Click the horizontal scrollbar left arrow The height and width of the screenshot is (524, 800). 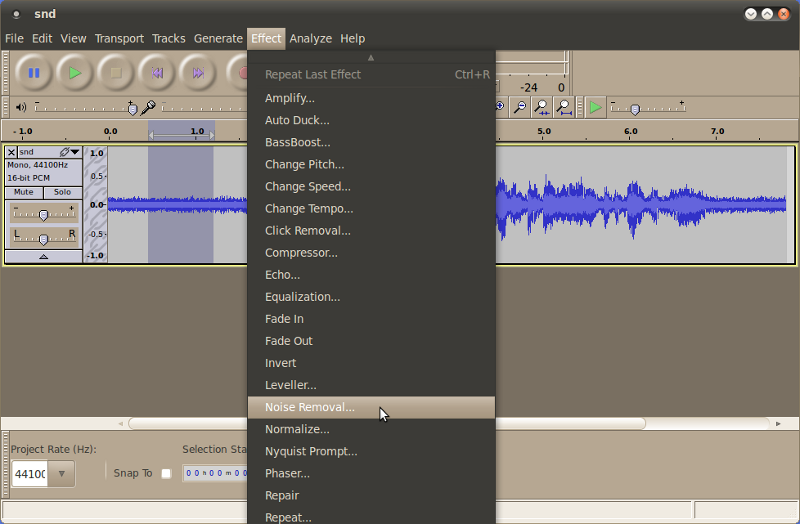120,423
